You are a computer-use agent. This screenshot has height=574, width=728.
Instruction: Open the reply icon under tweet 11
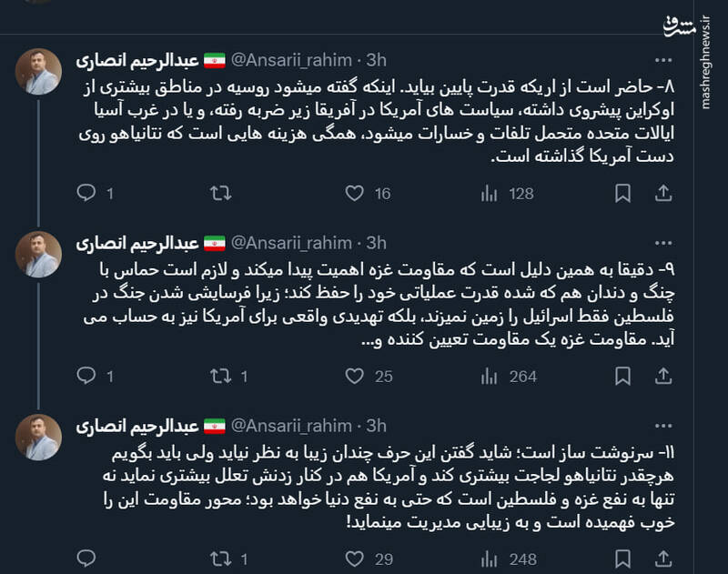coord(86,553)
